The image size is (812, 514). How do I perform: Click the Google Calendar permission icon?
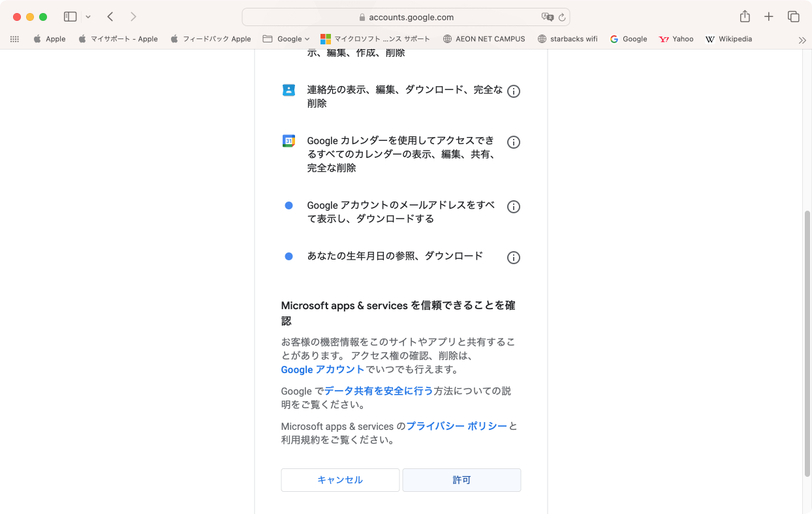tap(289, 141)
